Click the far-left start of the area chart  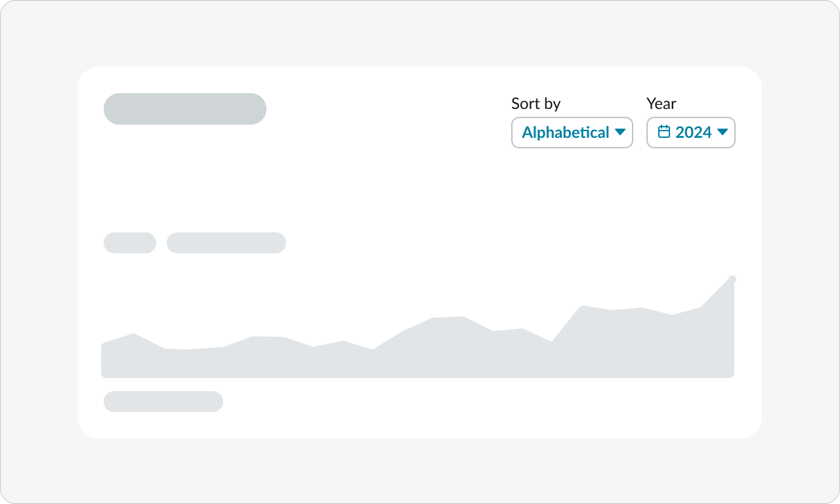(x=106, y=360)
